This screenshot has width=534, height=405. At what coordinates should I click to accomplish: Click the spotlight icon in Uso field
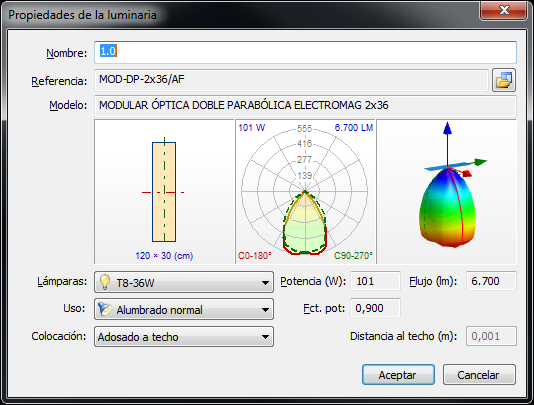[x=105, y=309]
